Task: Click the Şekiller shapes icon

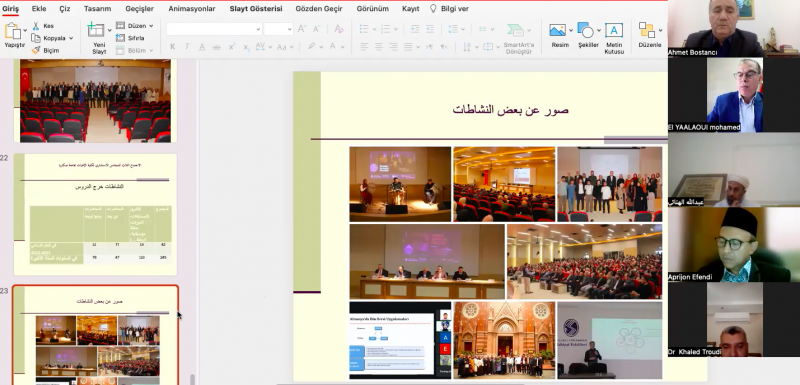Action: (x=586, y=30)
